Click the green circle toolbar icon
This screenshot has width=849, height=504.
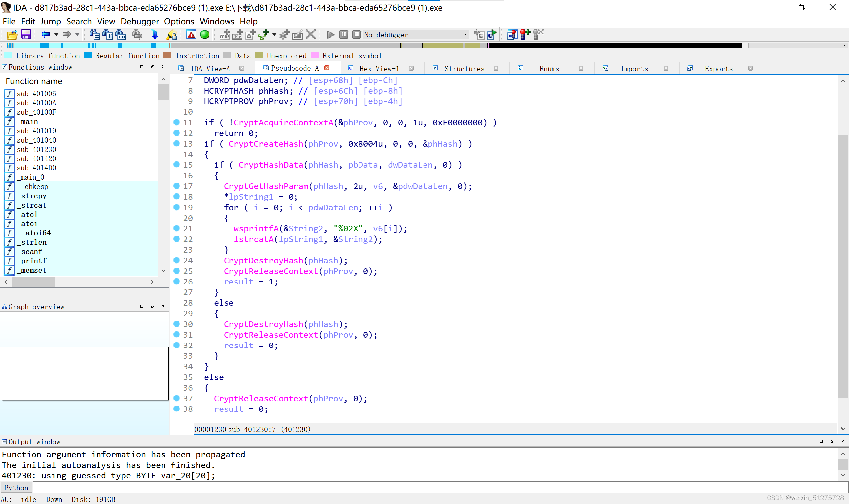click(204, 34)
